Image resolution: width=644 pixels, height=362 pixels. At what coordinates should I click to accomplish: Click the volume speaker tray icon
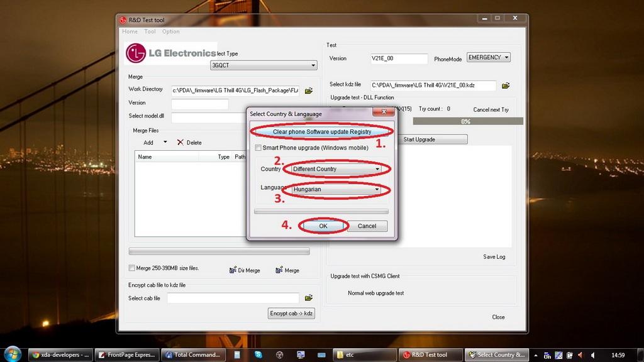tap(592, 355)
